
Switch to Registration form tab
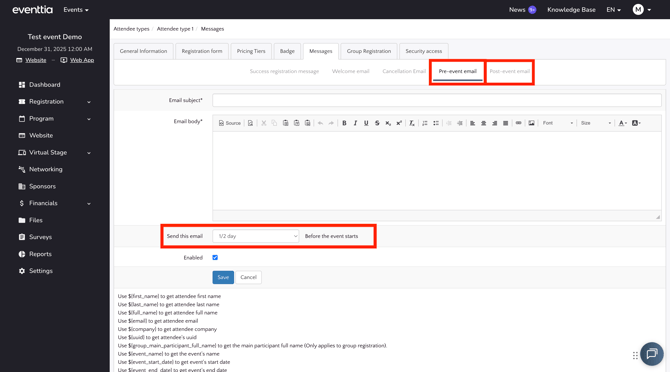(x=202, y=51)
